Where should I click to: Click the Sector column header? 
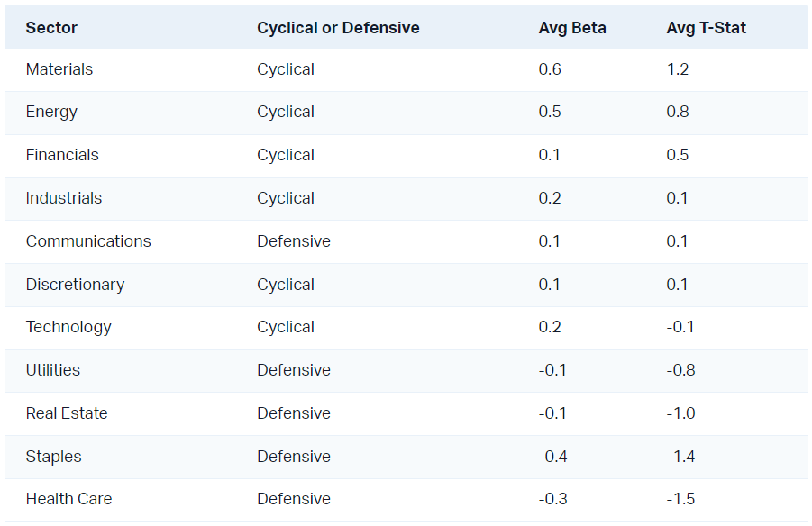51,28
